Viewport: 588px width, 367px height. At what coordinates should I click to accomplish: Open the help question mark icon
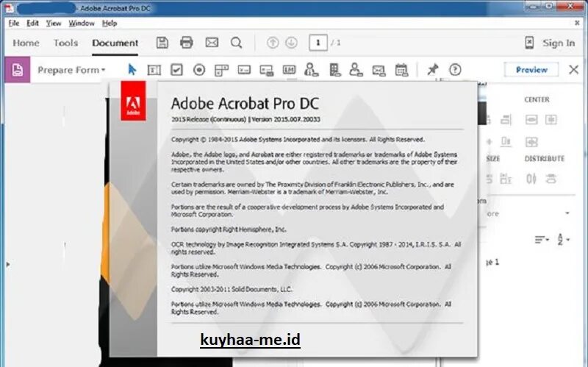click(455, 69)
